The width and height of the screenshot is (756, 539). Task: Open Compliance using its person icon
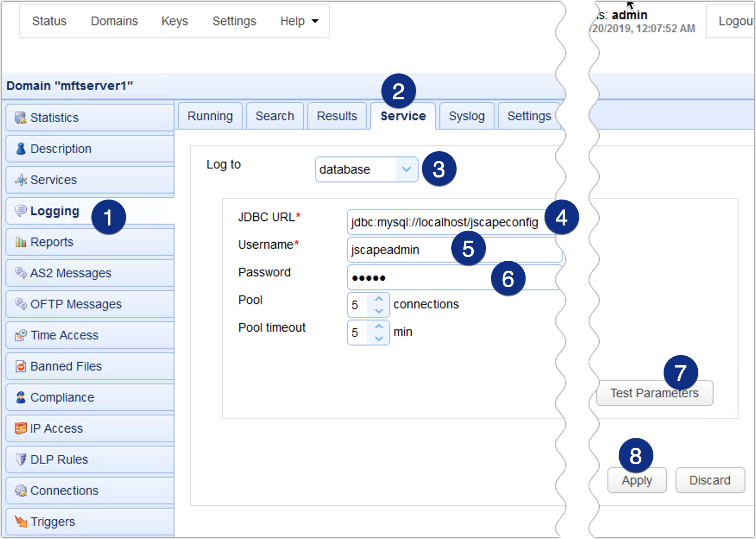[20, 397]
